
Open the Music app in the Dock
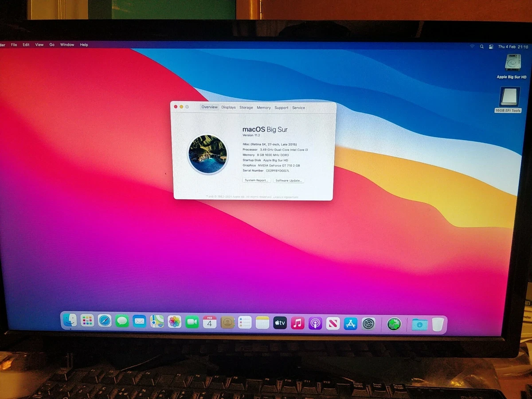click(297, 323)
